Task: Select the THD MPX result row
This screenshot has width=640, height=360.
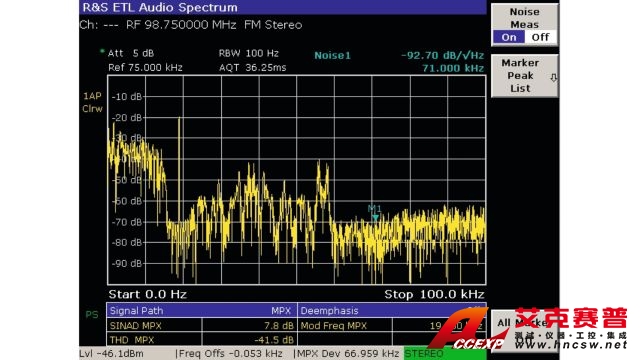Action: point(202,340)
